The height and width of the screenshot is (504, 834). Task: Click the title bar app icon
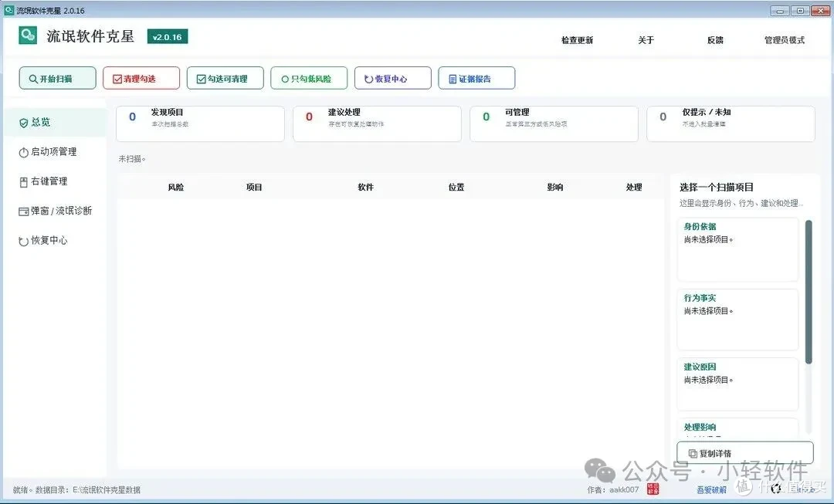9,10
